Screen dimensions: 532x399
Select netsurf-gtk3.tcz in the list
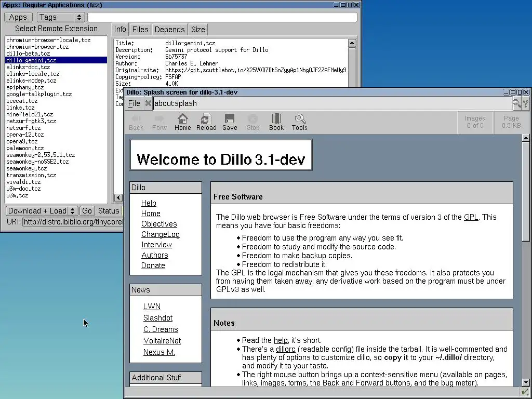coord(56,121)
